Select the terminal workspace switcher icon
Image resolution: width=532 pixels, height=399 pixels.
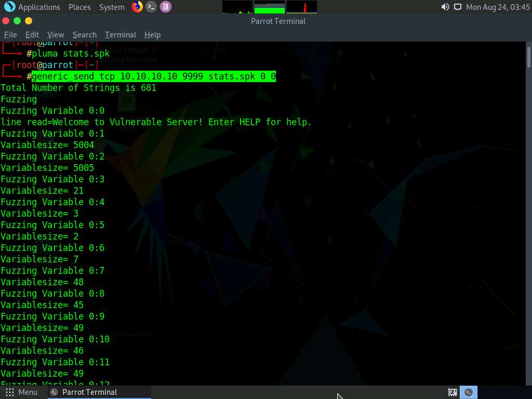[469, 392]
